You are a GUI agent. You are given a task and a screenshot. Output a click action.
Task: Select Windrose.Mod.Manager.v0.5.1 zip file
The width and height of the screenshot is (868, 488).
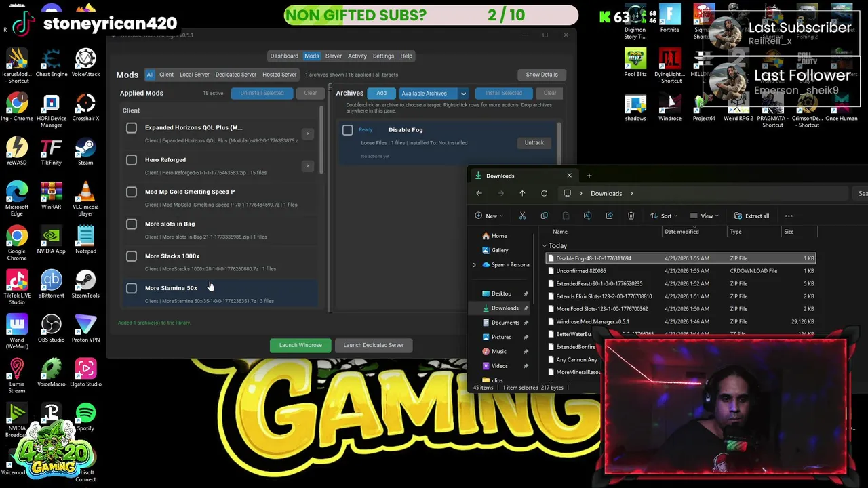pos(681,322)
